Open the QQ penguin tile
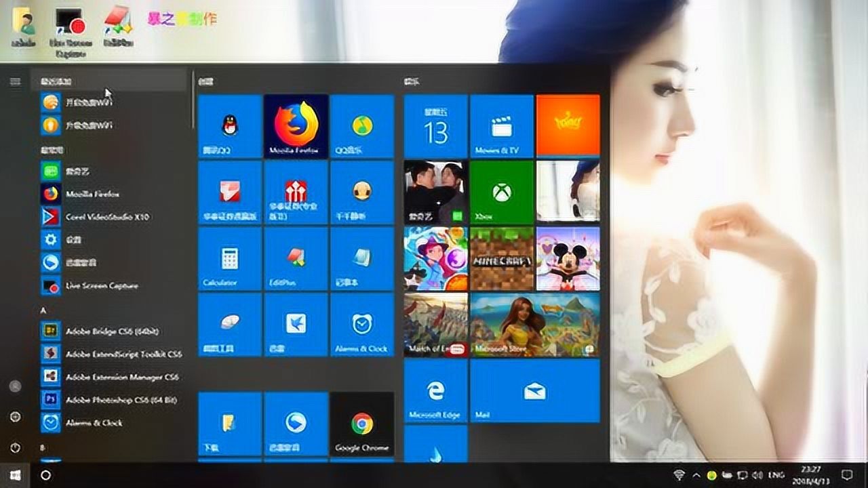 (x=230, y=126)
